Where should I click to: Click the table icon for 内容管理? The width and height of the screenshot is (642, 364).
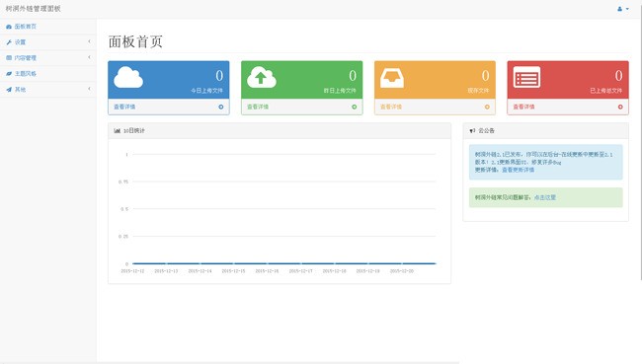click(9, 58)
